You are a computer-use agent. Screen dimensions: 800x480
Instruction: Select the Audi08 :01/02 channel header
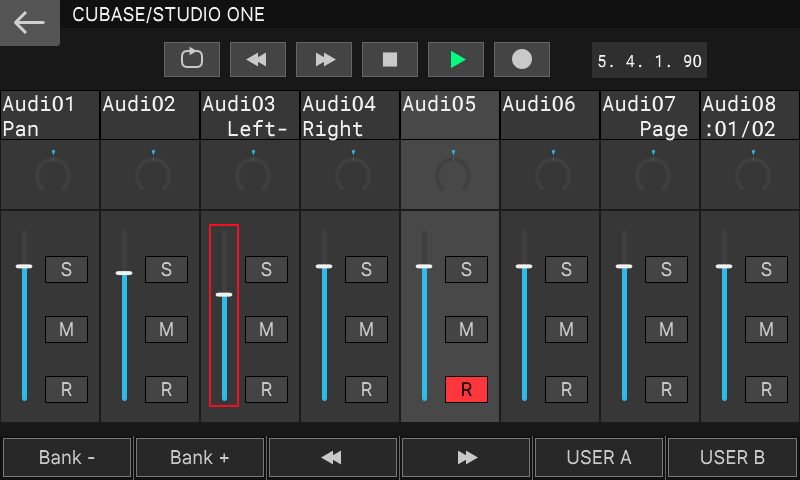point(750,115)
